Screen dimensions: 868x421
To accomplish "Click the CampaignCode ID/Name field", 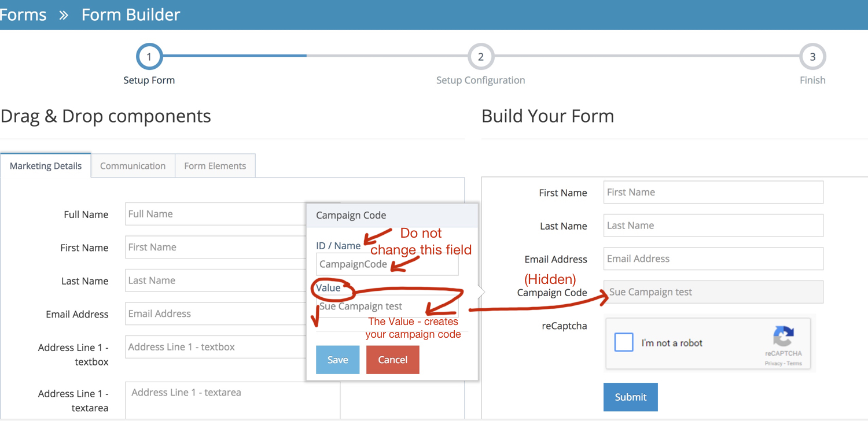I will click(x=387, y=264).
